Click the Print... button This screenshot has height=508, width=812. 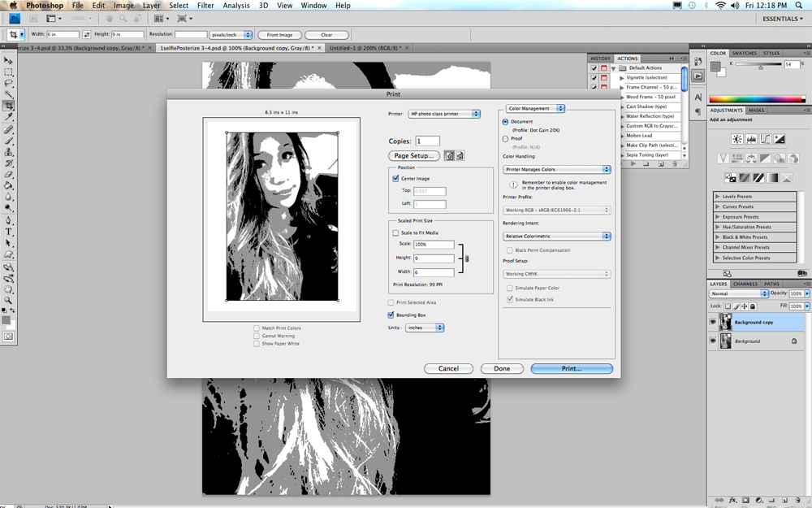pyautogui.click(x=572, y=368)
